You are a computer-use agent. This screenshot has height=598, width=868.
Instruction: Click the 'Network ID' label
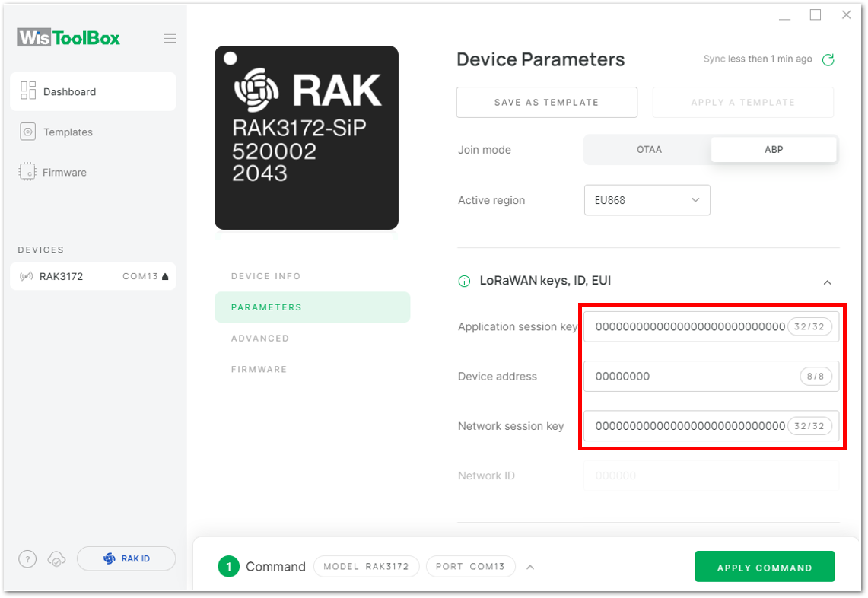[487, 476]
